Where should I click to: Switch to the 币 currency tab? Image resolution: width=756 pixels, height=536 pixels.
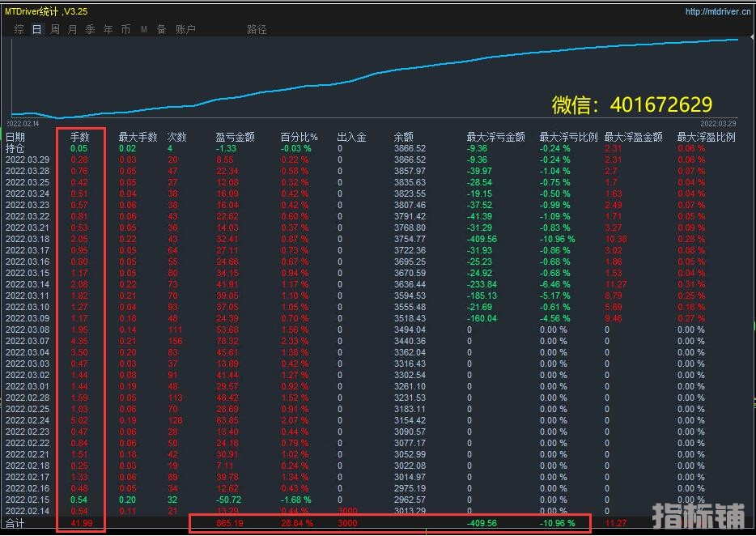click(x=126, y=29)
